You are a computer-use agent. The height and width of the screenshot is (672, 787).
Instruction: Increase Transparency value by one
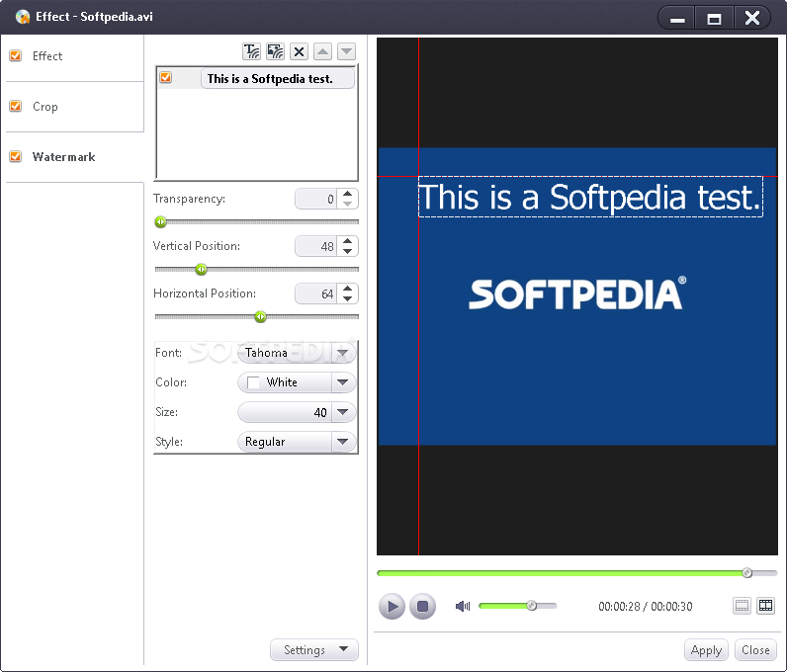coord(347,194)
